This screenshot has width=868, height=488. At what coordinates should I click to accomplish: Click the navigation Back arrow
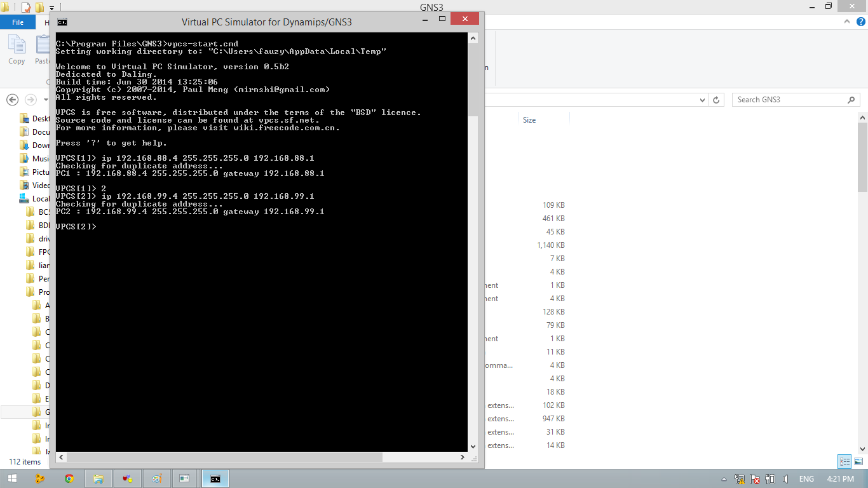(x=11, y=100)
